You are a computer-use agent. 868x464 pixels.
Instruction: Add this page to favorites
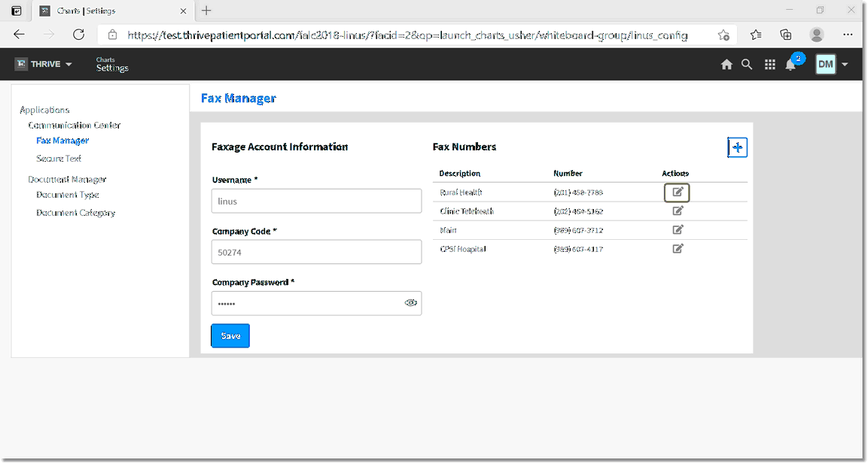pyautogui.click(x=723, y=35)
